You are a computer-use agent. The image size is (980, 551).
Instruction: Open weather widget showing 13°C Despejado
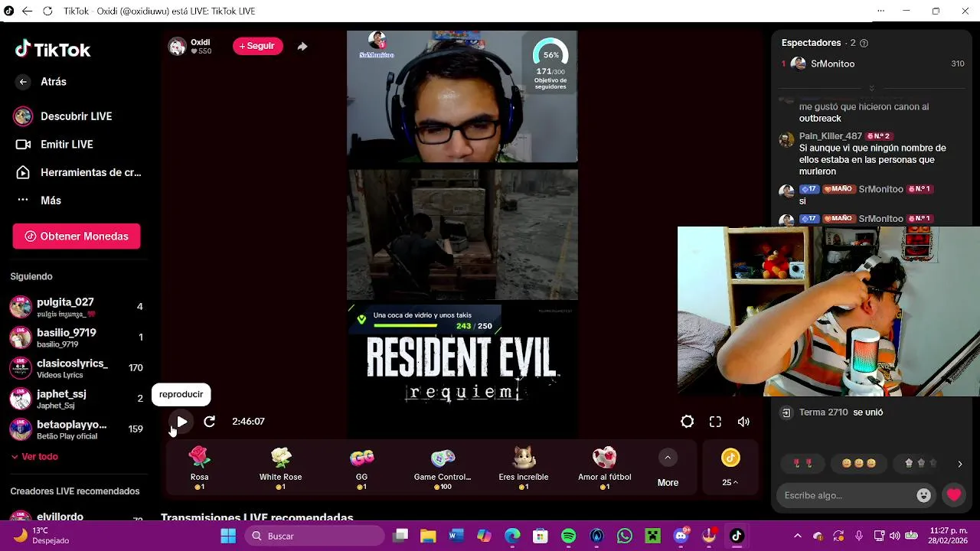[42, 536]
